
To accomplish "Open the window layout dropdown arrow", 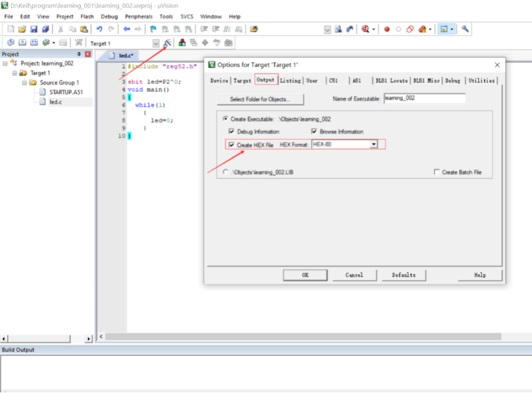I will point(452,29).
